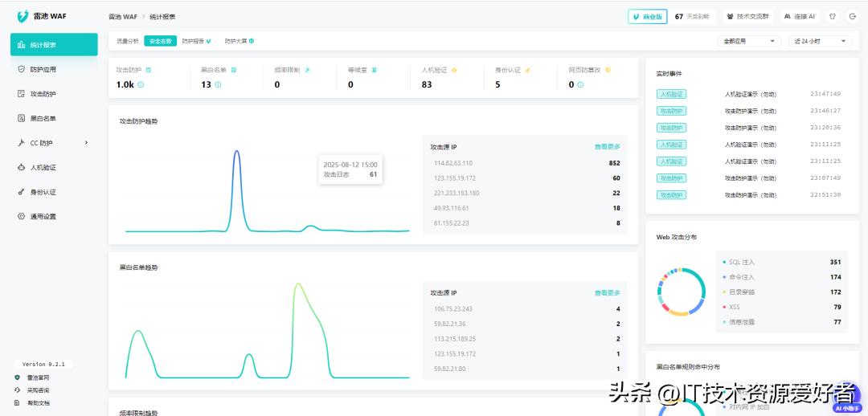Open the 全部应用 dropdown
The width and height of the screenshot is (868, 416).
click(749, 41)
